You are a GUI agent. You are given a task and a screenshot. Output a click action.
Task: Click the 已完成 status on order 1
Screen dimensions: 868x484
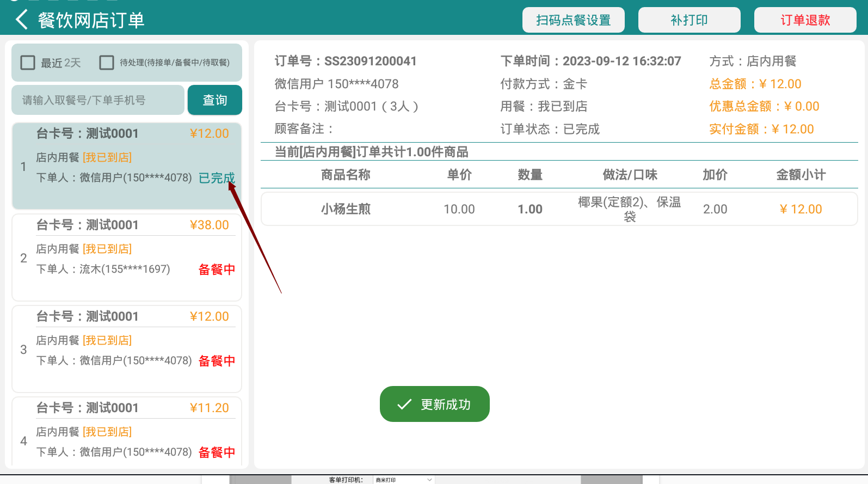point(217,178)
